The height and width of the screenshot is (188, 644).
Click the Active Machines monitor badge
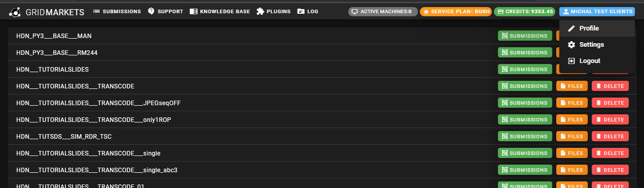pyautogui.click(x=383, y=11)
